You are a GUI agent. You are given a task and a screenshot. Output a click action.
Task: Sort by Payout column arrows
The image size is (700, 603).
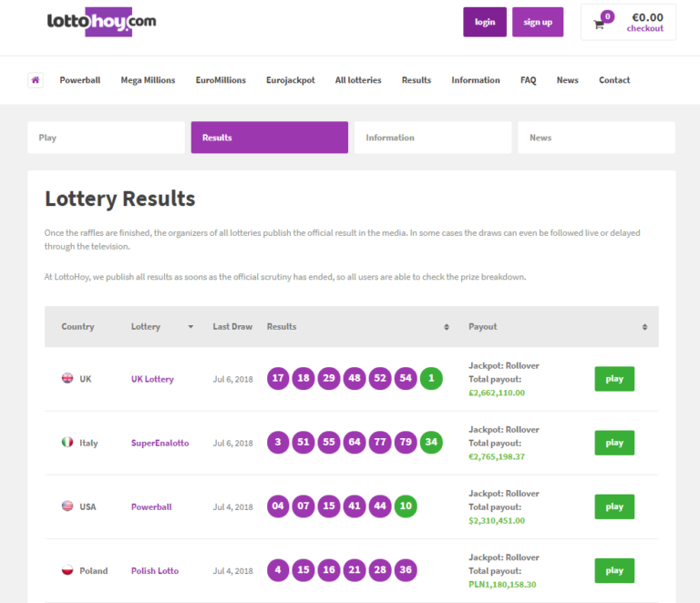tap(644, 327)
